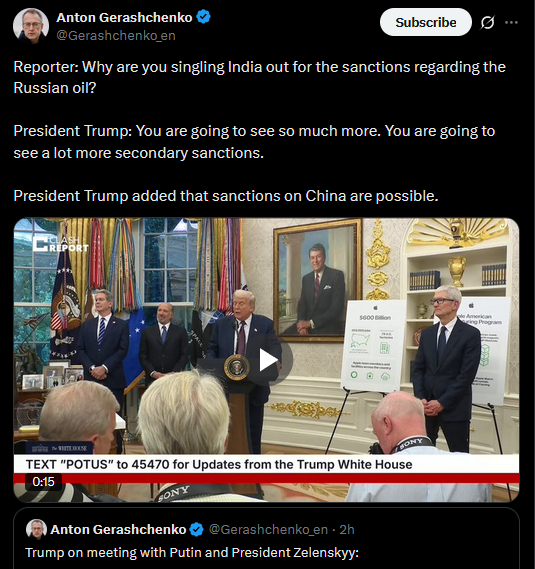Click the red progress bar on video
535x569 pixels.
tap(266, 478)
